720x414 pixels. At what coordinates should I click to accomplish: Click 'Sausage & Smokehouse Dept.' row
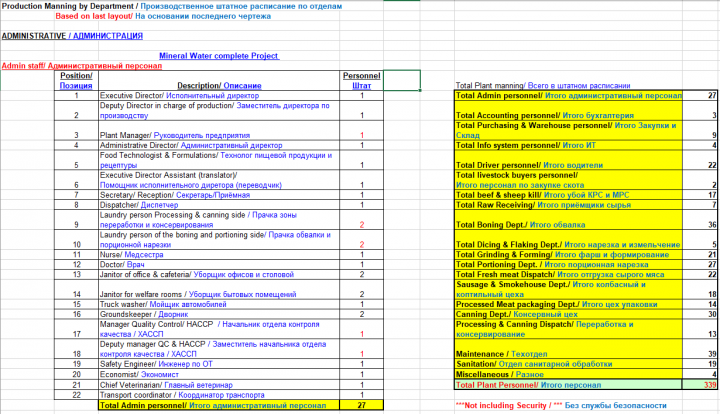pos(586,290)
